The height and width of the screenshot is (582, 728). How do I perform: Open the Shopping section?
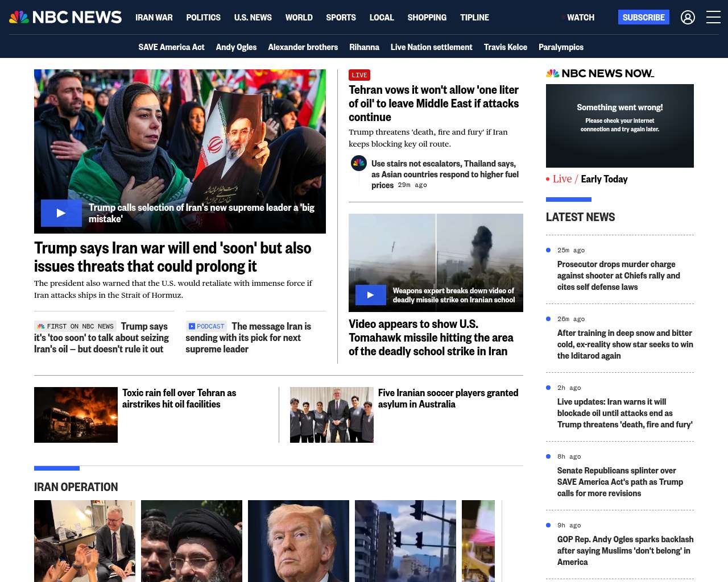427,18
